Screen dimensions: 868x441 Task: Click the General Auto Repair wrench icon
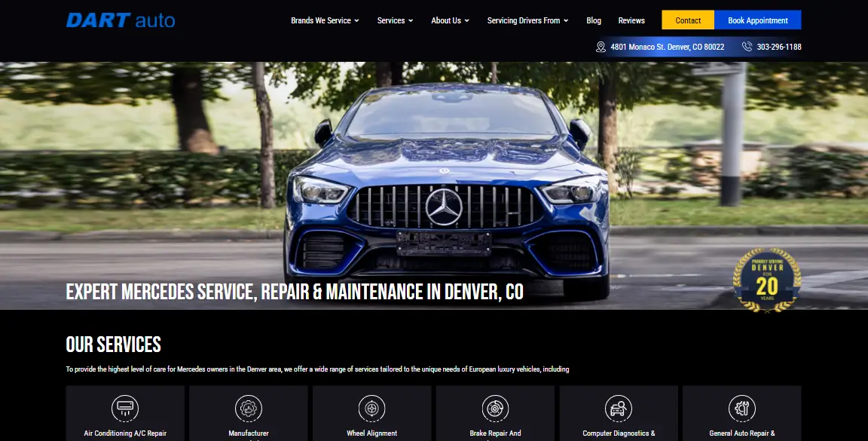point(741,409)
